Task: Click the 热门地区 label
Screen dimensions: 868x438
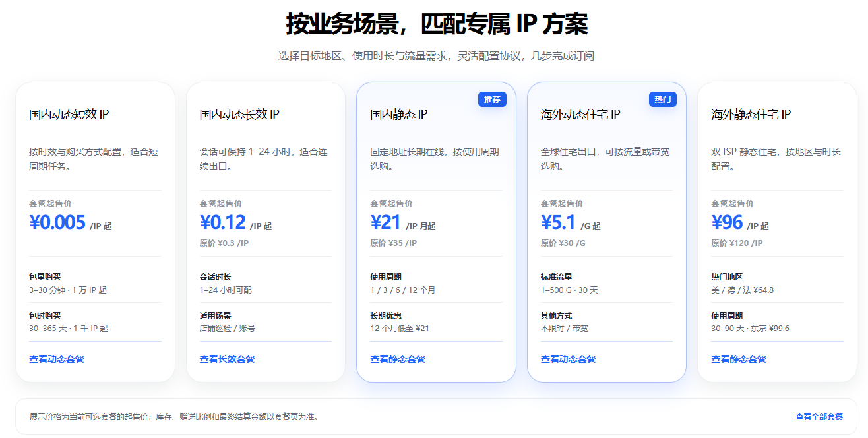Action: point(727,277)
